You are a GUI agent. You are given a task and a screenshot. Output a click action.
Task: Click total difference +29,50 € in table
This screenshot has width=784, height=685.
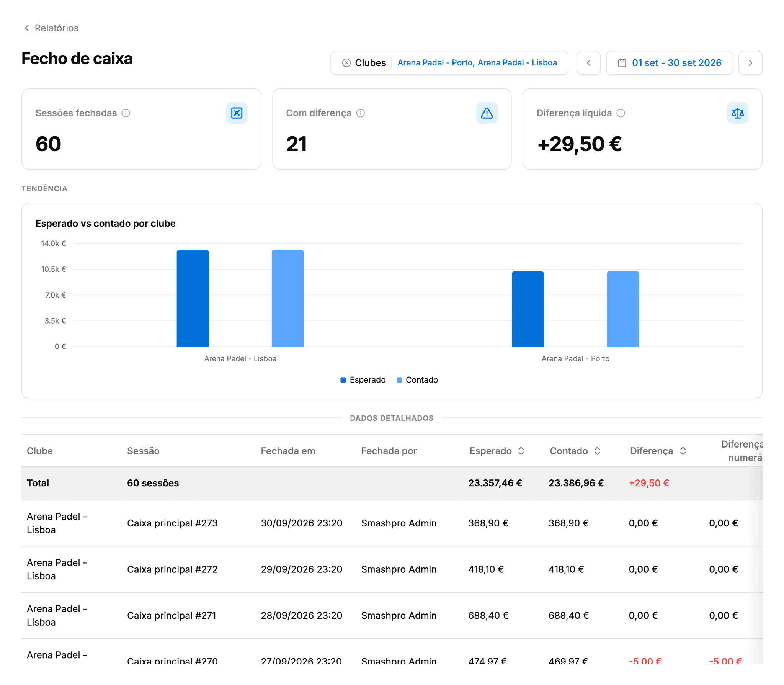649,483
